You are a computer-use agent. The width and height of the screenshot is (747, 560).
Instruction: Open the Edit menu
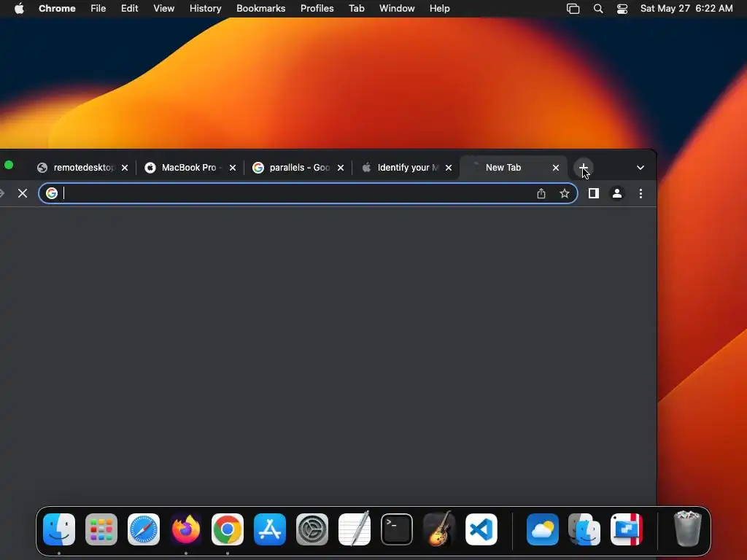tap(129, 9)
